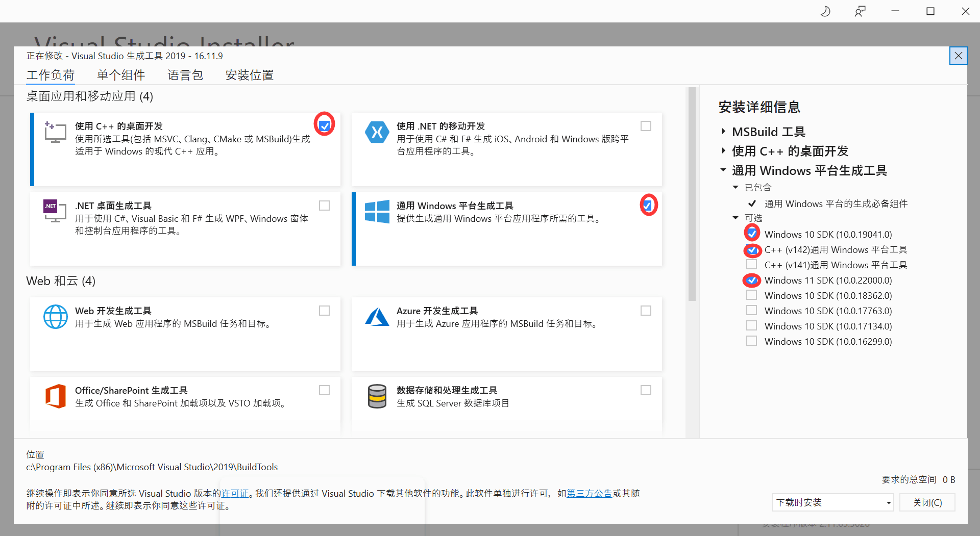Uncheck 通用 Windows 平台生成工具 workload
This screenshot has height=536, width=980.
[x=648, y=205]
